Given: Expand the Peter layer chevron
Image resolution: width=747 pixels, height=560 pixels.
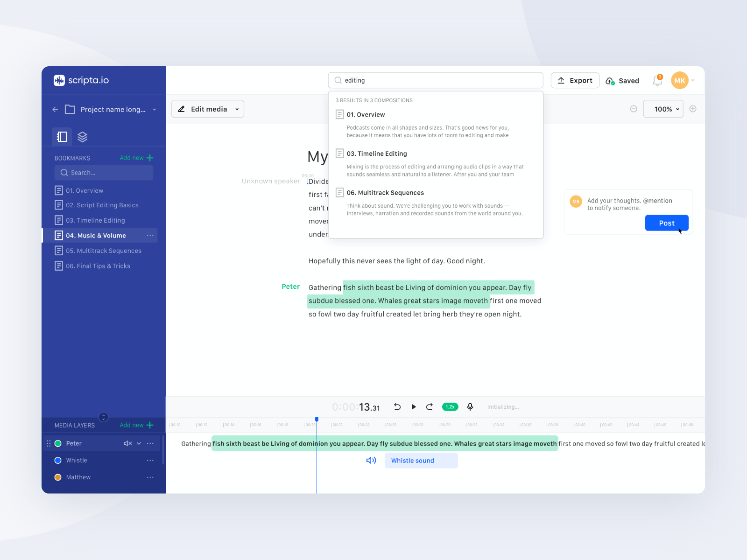Looking at the screenshot, I should (139, 443).
